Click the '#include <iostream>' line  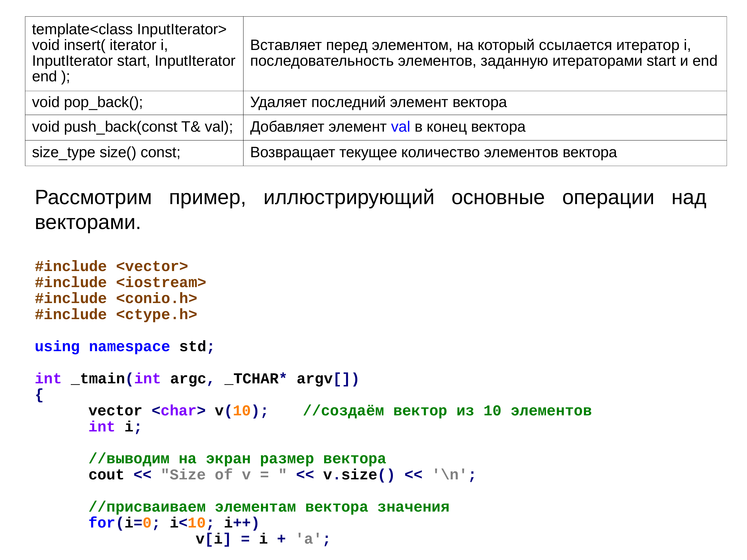(120, 282)
